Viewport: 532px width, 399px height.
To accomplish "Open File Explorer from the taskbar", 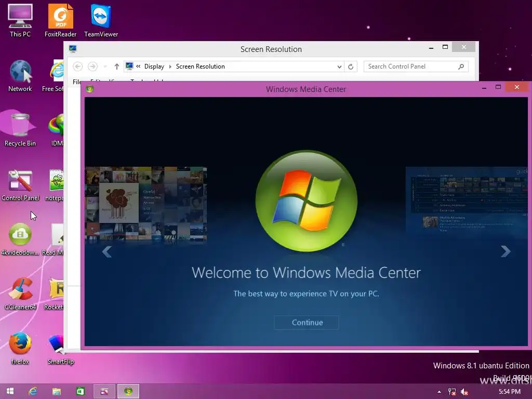I will pos(56,391).
